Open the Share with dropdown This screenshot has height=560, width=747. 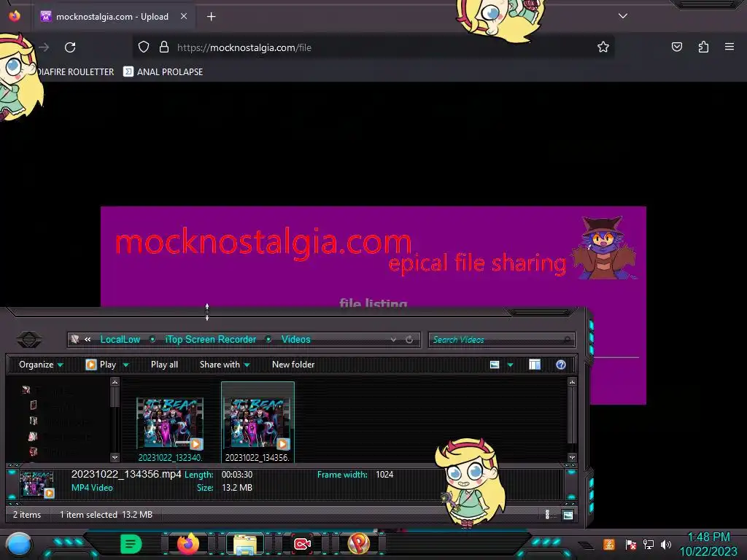225,365
